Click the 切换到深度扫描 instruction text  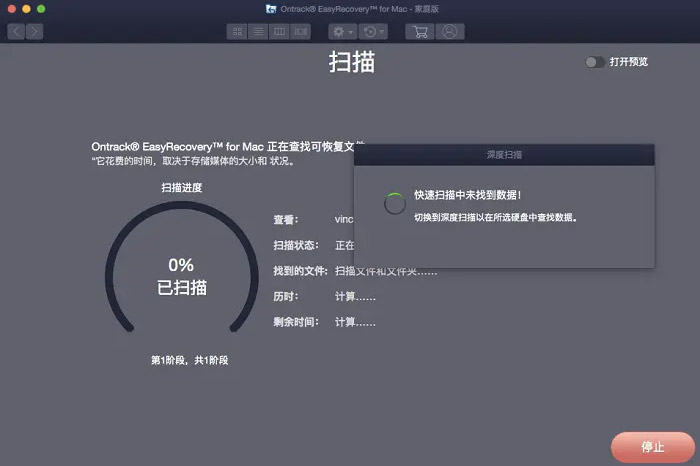(x=496, y=217)
